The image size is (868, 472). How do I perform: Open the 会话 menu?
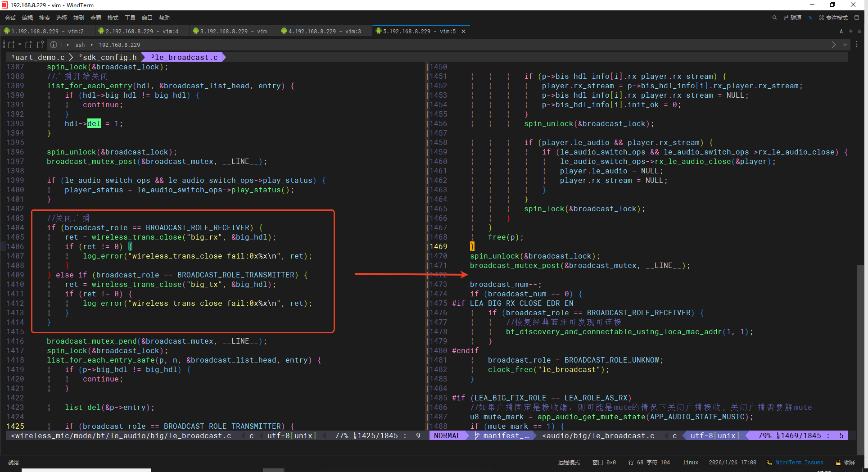tap(10, 18)
